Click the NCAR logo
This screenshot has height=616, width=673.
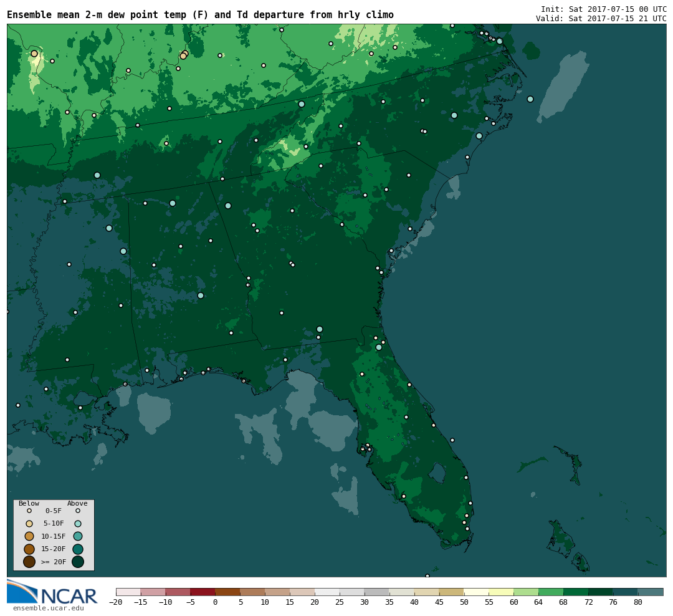click(52, 592)
